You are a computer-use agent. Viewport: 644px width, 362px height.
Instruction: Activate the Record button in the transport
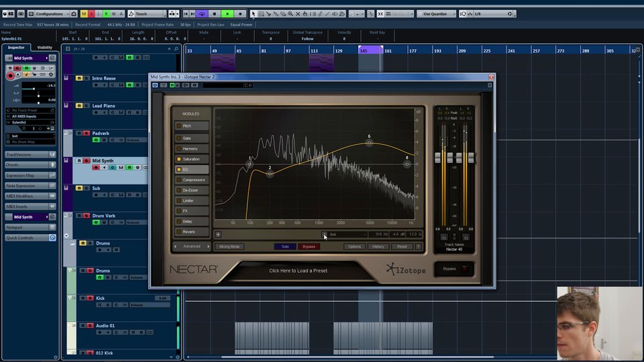click(240, 13)
